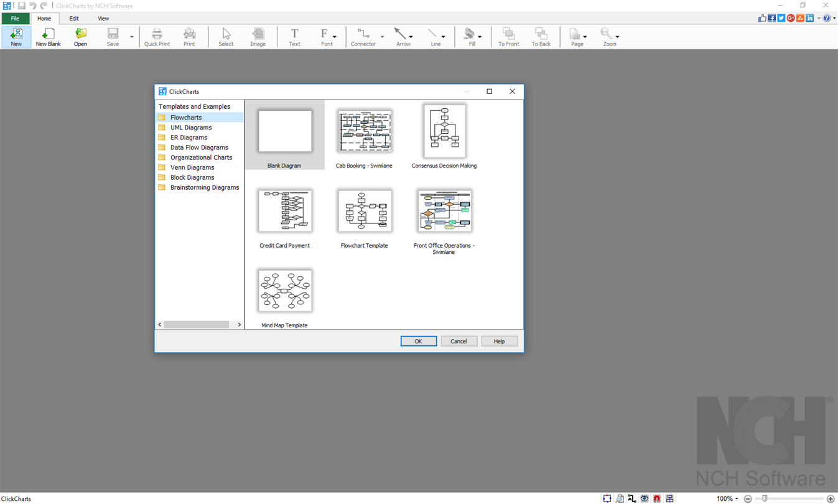The height and width of the screenshot is (504, 838).
Task: Click the LinkedIn share icon
Action: coord(809,18)
